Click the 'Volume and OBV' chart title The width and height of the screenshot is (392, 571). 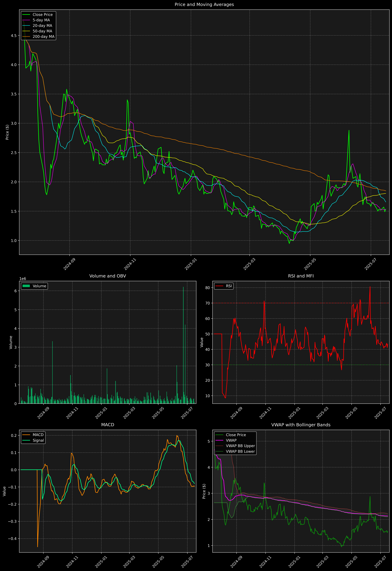[x=108, y=276]
